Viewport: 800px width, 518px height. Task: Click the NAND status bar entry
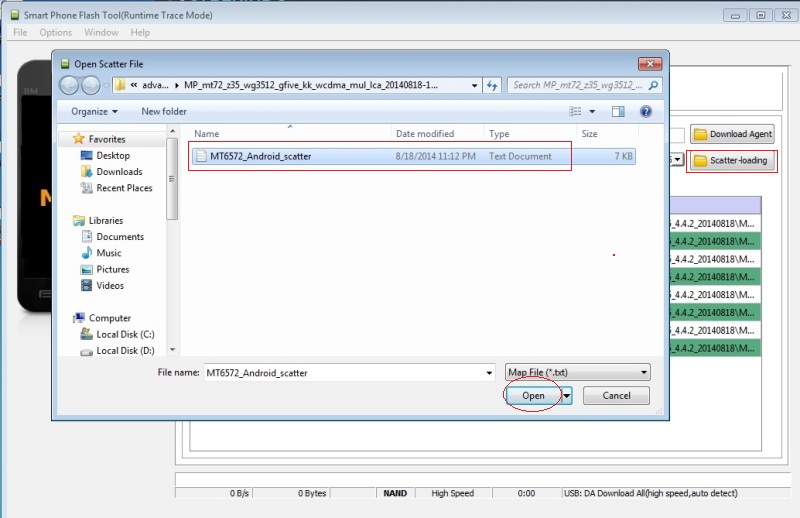click(395, 493)
